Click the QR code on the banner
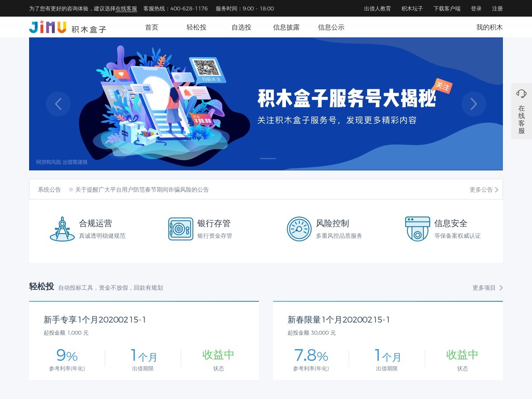The image size is (532, 399). [x=207, y=67]
